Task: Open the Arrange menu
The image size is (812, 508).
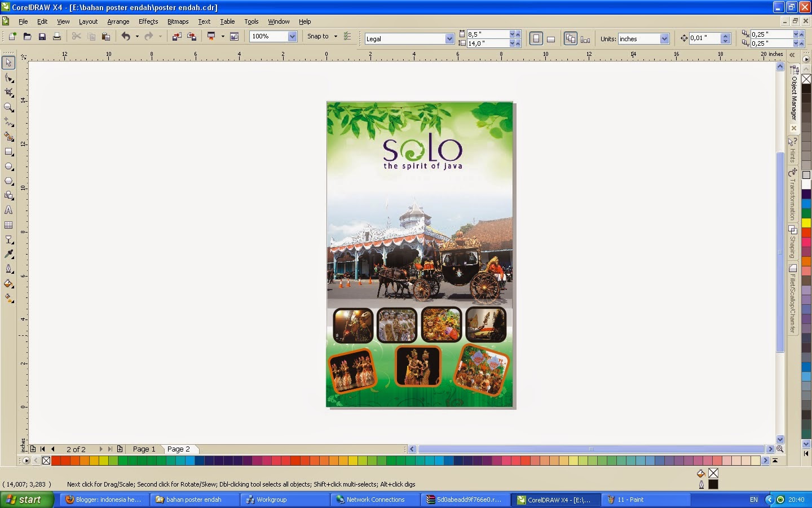Action: point(118,21)
